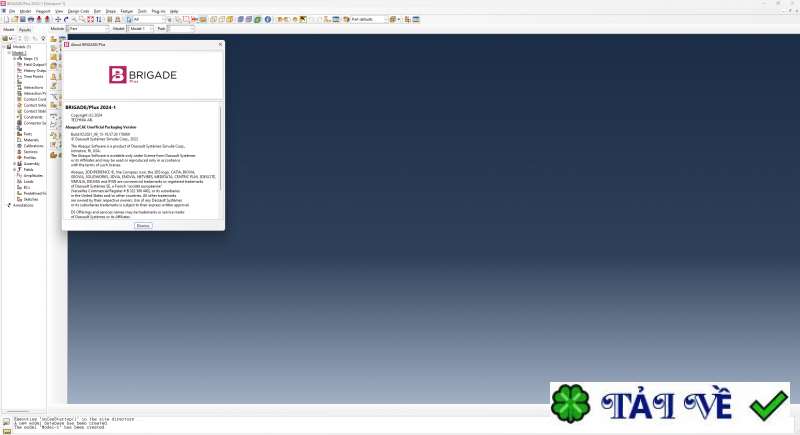800x435 pixels.
Task: Select Time Points in the model tree
Action: point(33,76)
